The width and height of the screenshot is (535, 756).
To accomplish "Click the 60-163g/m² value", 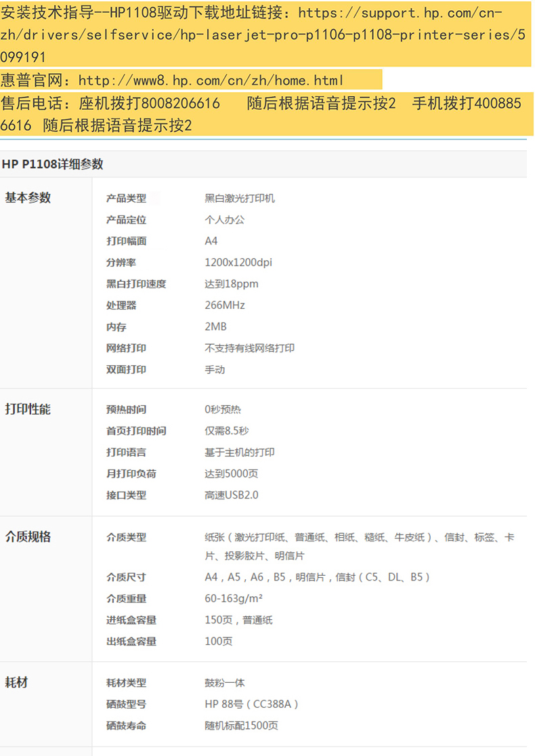I will pos(234,598).
